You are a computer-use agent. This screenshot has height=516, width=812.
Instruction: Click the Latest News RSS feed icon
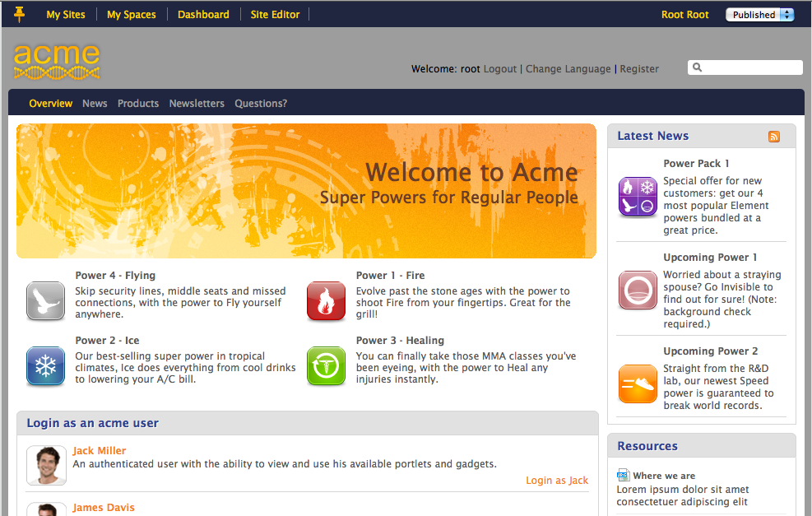click(x=773, y=137)
